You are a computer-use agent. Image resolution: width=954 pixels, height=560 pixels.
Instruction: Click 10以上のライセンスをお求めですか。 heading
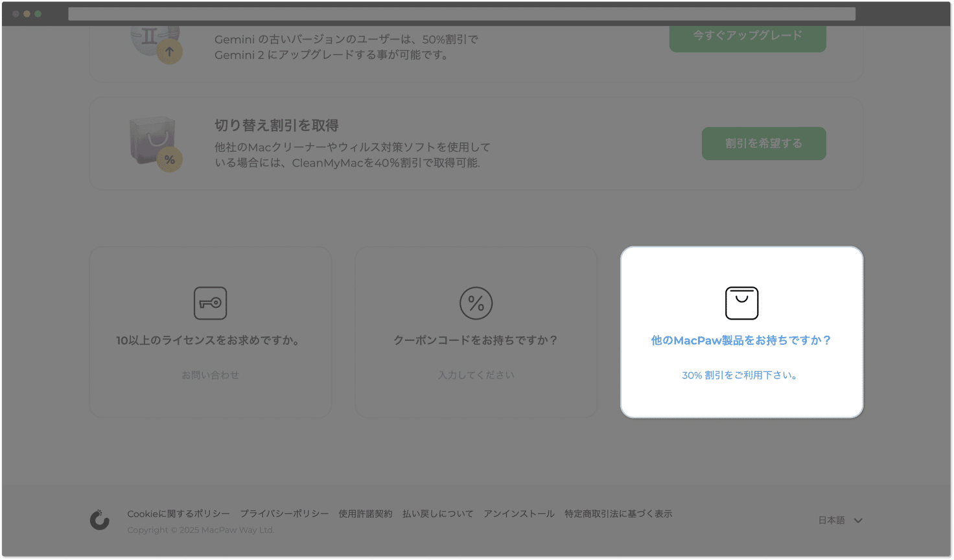click(x=210, y=340)
